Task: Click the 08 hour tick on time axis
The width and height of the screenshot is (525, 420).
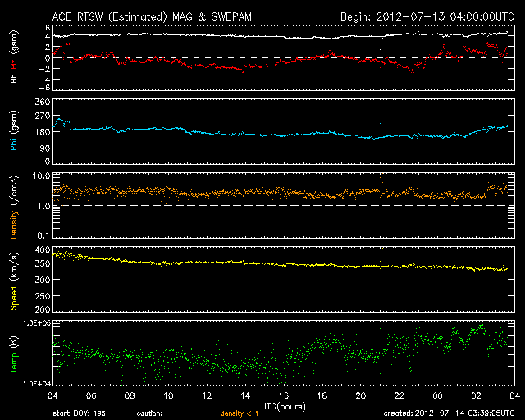Action: [x=130, y=395]
